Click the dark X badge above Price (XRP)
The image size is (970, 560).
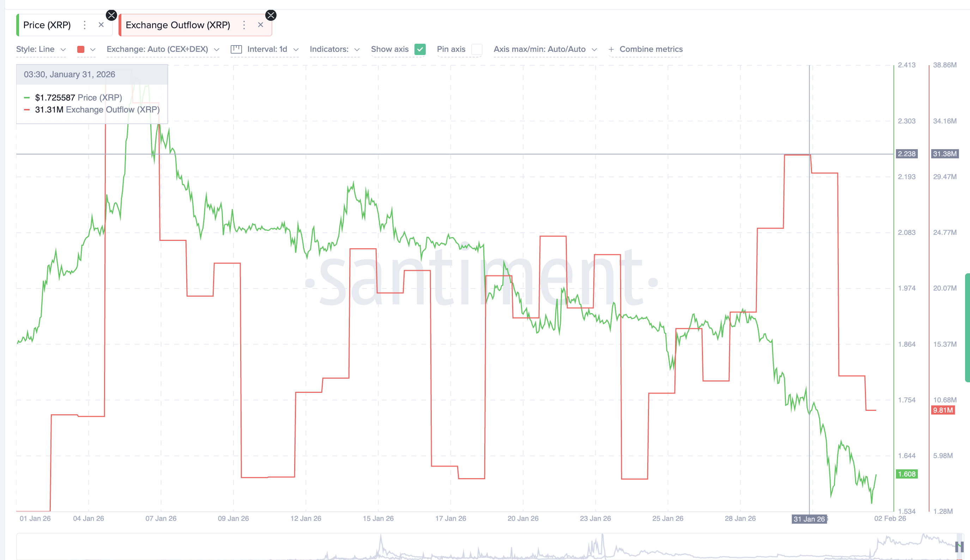click(x=111, y=16)
